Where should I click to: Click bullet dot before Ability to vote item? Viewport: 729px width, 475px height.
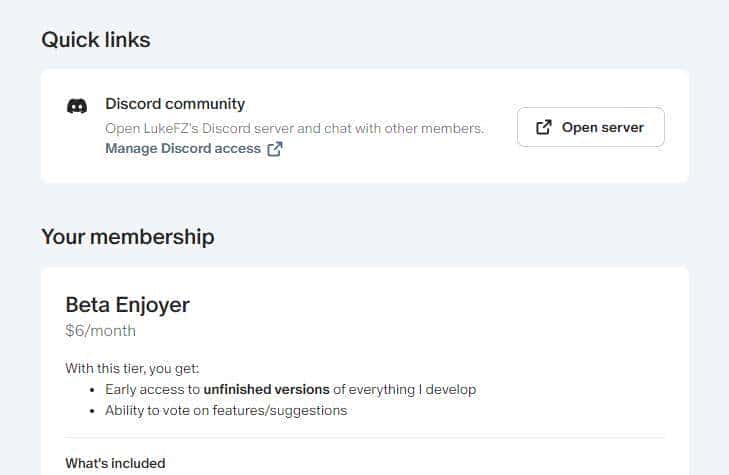93,410
